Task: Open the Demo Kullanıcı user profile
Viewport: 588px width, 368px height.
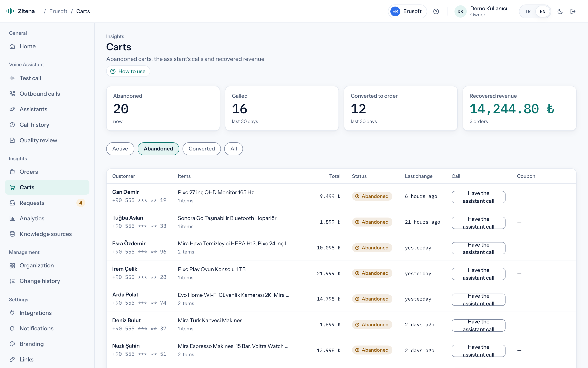Action: point(481,11)
